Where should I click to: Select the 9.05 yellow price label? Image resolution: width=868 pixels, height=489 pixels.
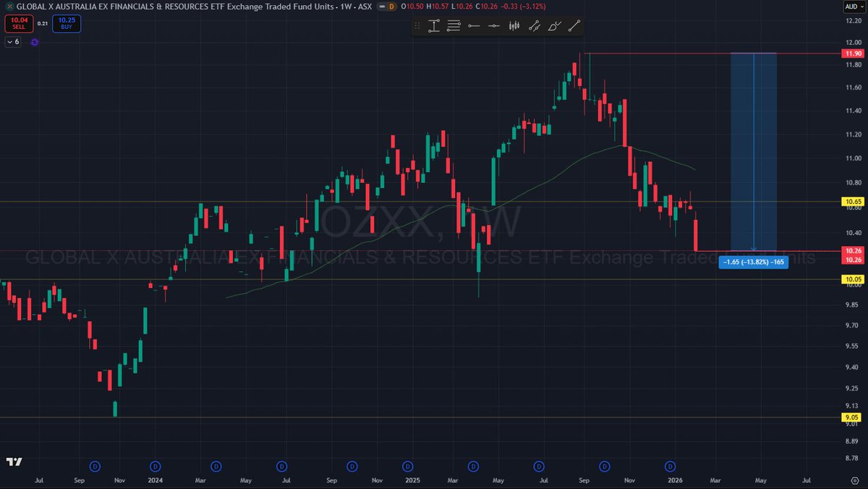pyautogui.click(x=850, y=417)
